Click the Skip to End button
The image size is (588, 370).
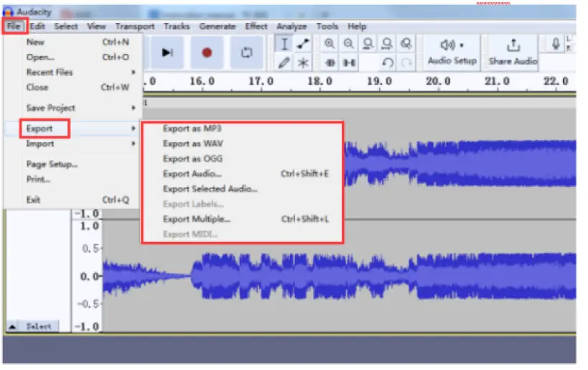click(167, 52)
